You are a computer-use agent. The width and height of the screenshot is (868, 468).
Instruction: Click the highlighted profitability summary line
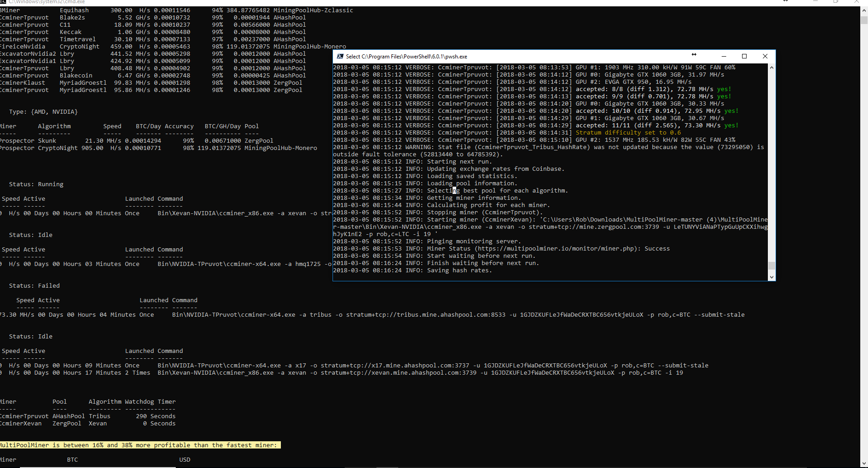[140, 445]
